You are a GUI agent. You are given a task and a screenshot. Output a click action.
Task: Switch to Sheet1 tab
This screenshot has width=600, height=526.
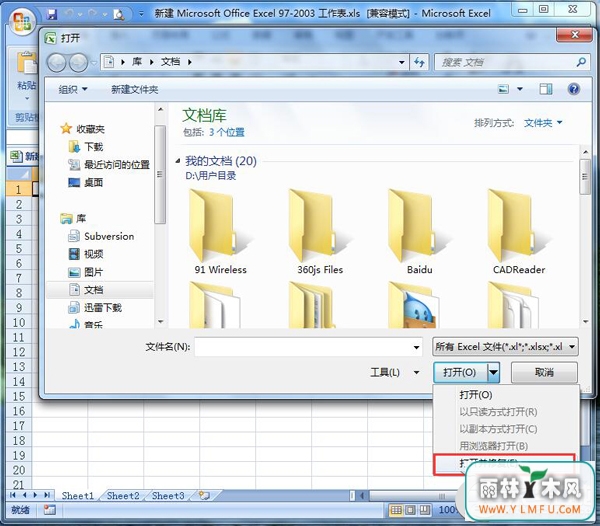(x=78, y=496)
